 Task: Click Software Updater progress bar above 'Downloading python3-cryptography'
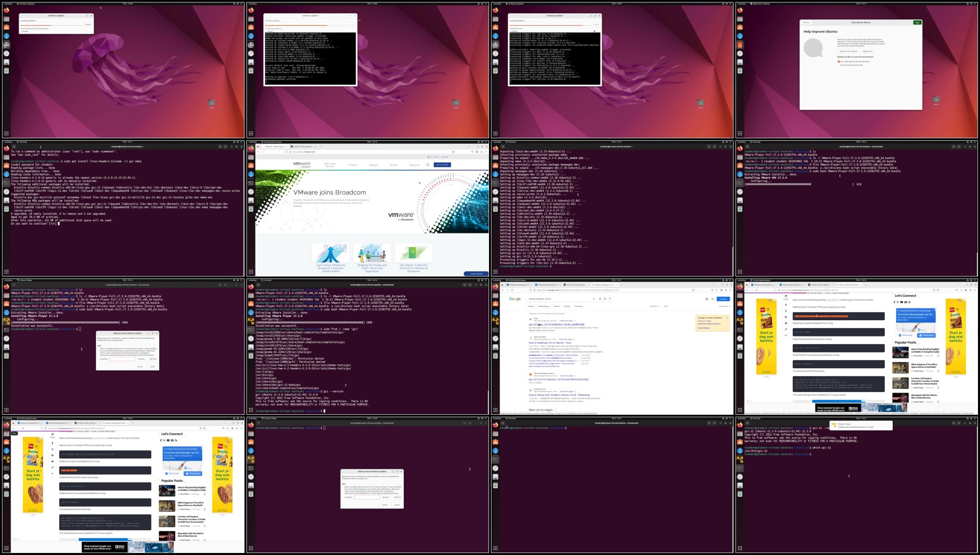tap(52, 25)
